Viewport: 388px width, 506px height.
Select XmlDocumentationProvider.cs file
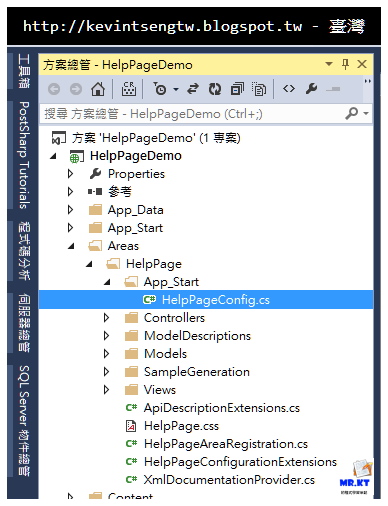pyautogui.click(x=229, y=480)
